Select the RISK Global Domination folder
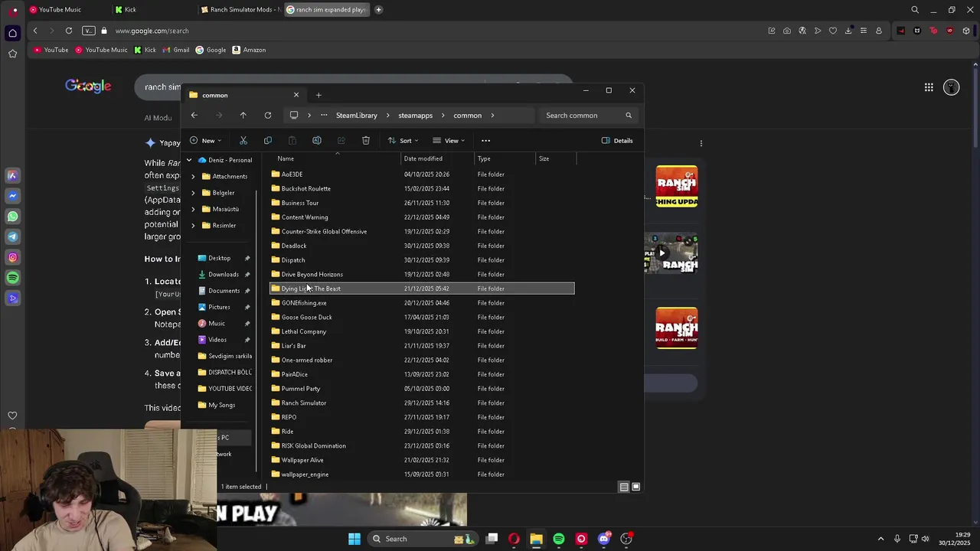The image size is (980, 551). (422, 445)
